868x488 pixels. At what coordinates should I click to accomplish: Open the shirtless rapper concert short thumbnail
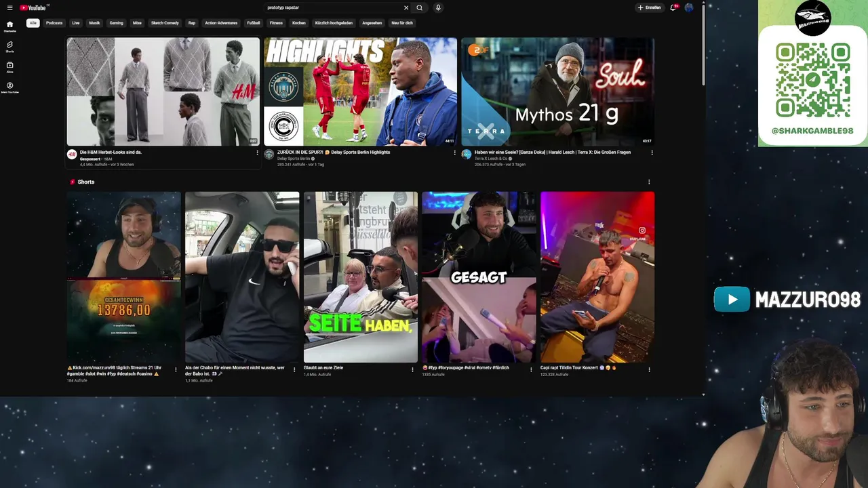pyautogui.click(x=597, y=277)
